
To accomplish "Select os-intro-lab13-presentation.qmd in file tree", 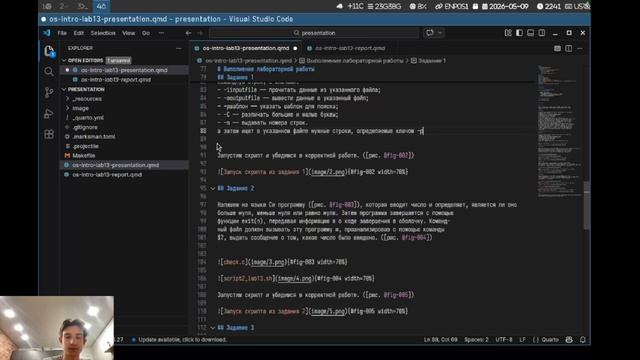I will tap(116, 165).
